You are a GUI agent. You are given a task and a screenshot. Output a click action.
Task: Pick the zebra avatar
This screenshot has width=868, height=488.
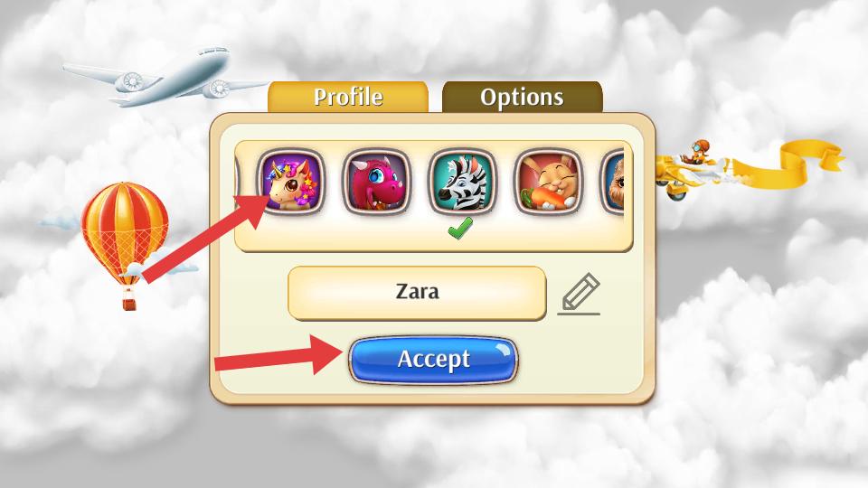[462, 181]
